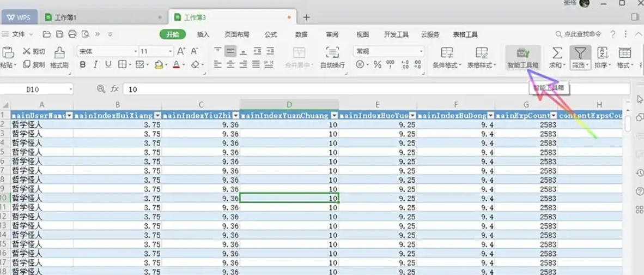
Task: Open filter dropdown on mainIndexYuanChuang column header
Action: [x=334, y=115]
